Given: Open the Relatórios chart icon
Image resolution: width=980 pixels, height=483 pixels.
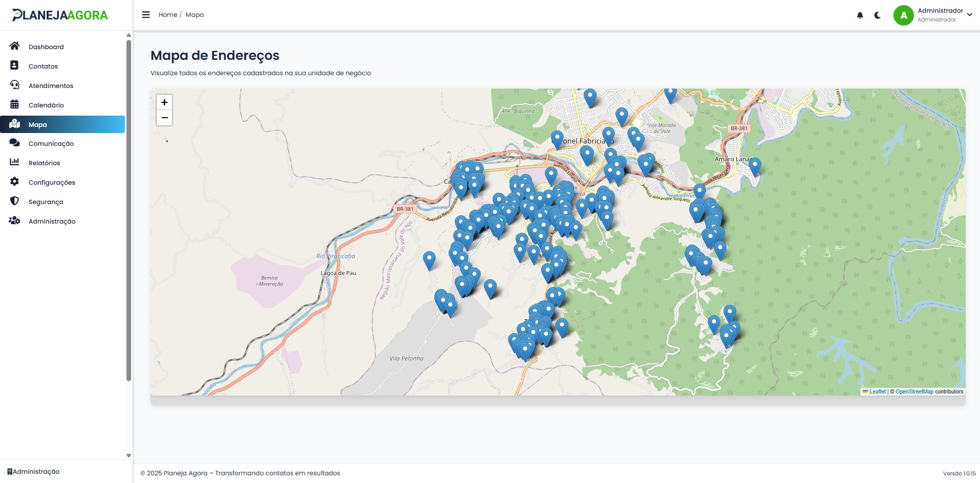Looking at the screenshot, I should coord(14,162).
